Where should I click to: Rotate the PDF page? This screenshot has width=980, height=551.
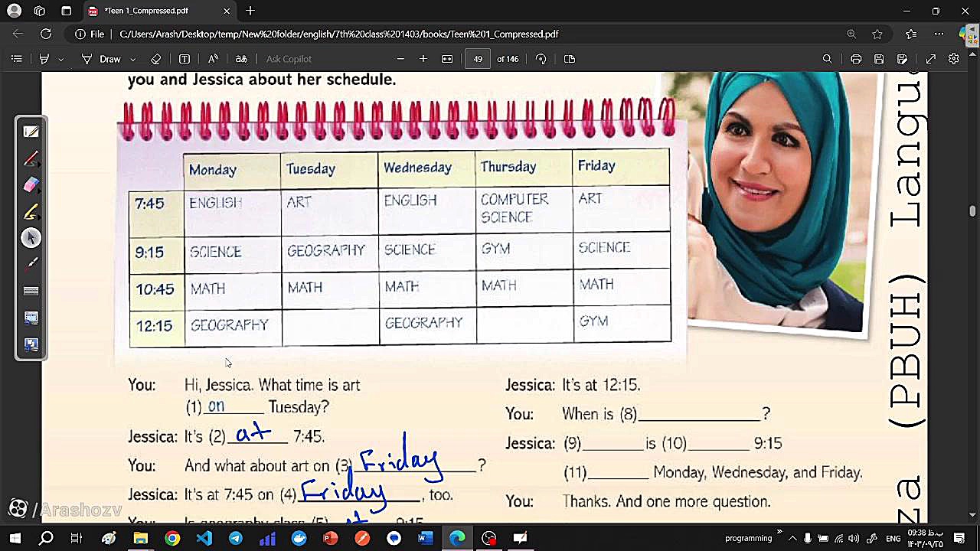[x=541, y=59]
